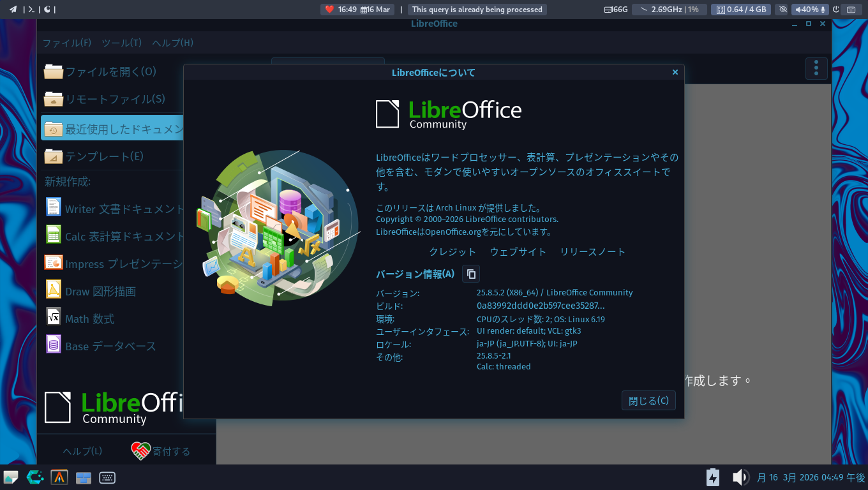
Task: Click the build hash 0a83992ddd0e2b597cee35287...
Action: [x=541, y=306]
